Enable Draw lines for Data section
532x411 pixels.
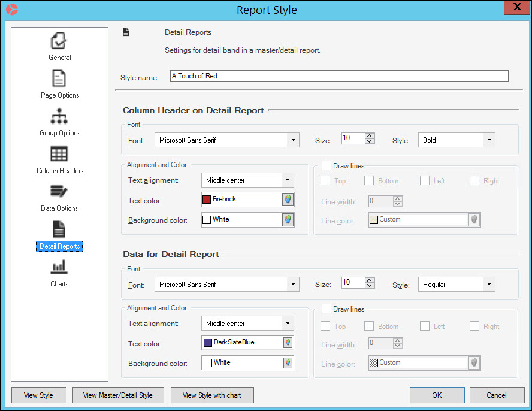coord(325,309)
